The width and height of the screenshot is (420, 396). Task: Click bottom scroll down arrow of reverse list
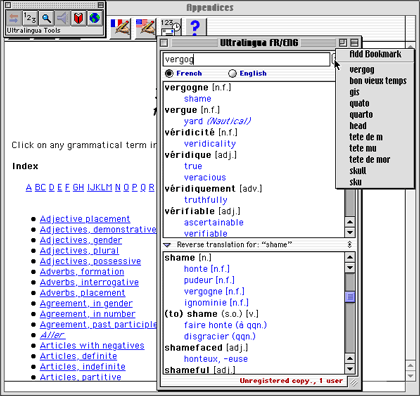point(350,369)
